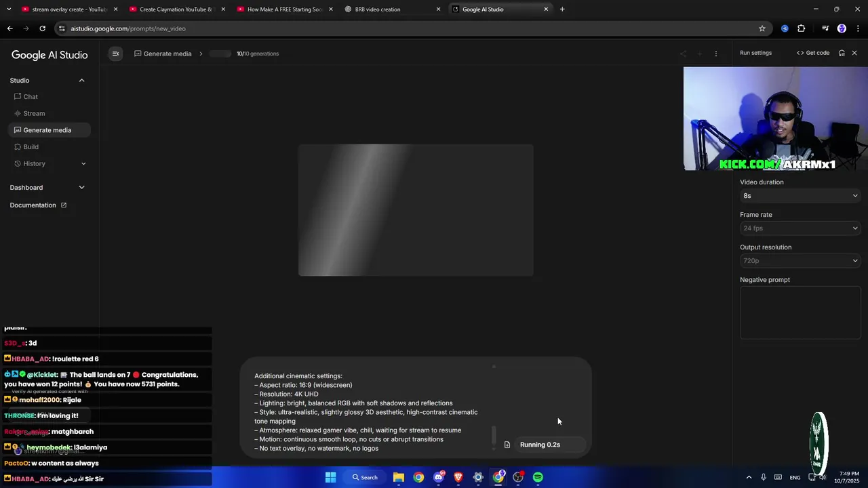The image size is (868, 488).
Task: Click the Google AI Studio logo
Action: pos(50,56)
